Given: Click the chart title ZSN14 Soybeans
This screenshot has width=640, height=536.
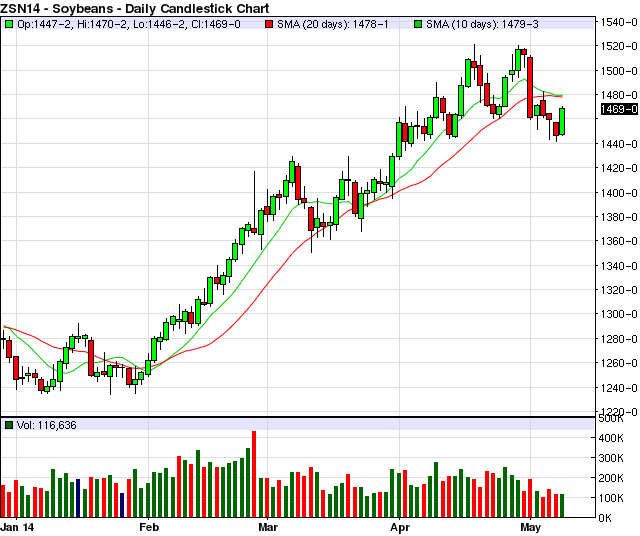Looking at the screenshot, I should point(135,8).
